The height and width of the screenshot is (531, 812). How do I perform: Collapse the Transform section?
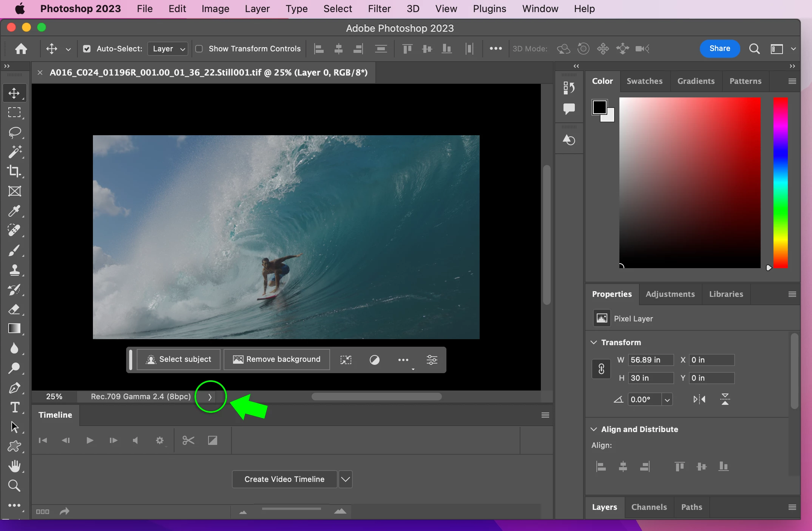[594, 342]
